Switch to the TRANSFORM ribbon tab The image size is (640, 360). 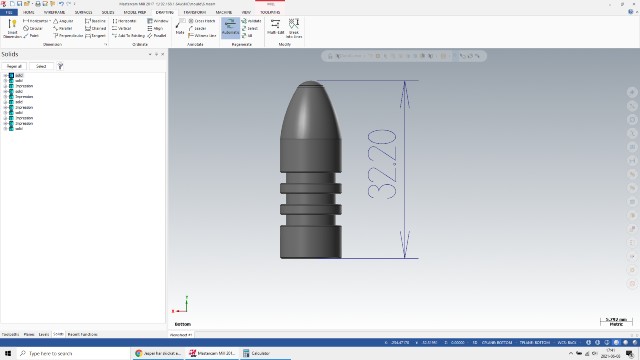tap(194, 12)
